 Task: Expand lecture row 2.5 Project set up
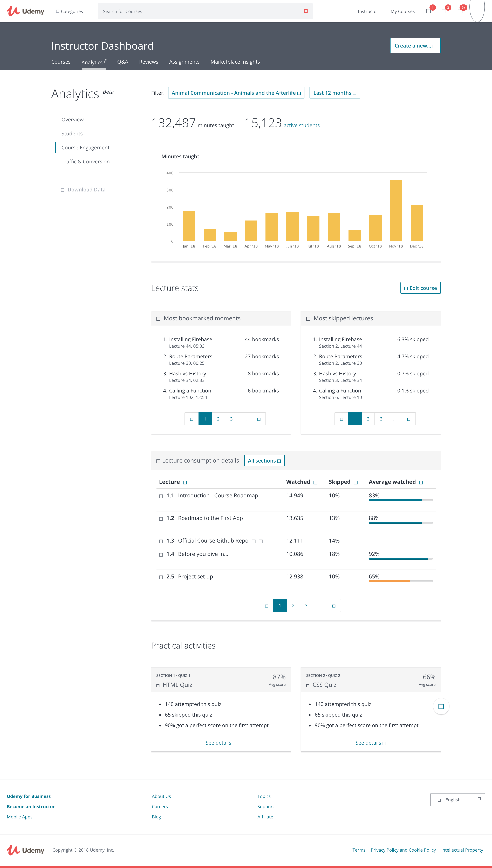point(161,577)
